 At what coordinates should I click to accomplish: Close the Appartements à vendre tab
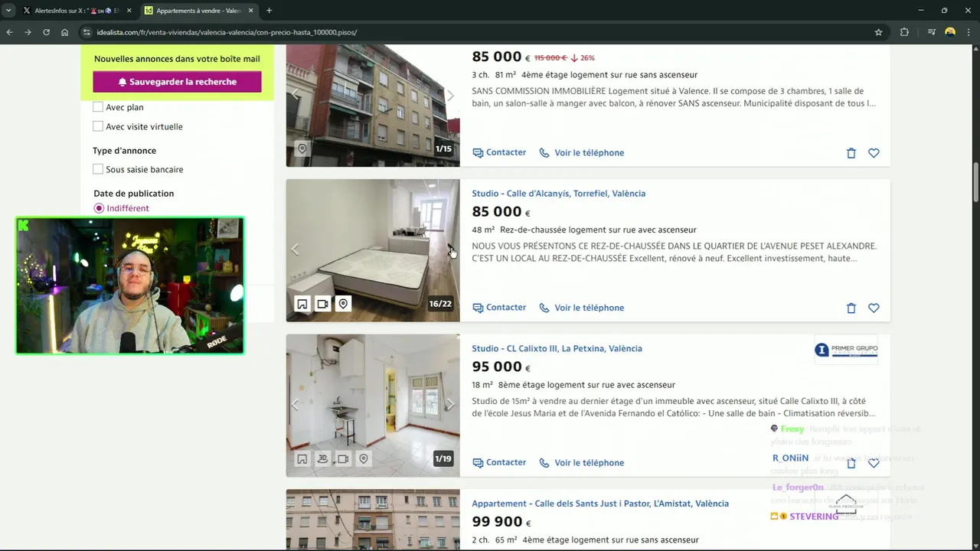coord(250,11)
